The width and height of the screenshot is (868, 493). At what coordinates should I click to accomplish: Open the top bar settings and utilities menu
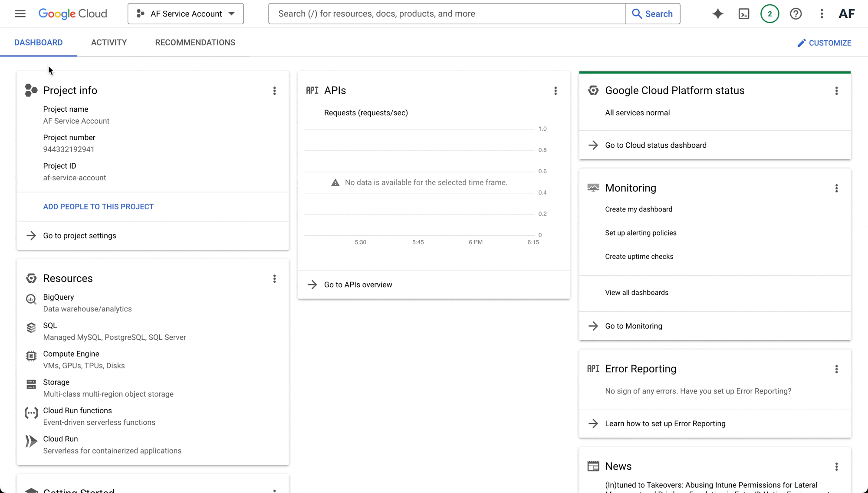(x=822, y=13)
